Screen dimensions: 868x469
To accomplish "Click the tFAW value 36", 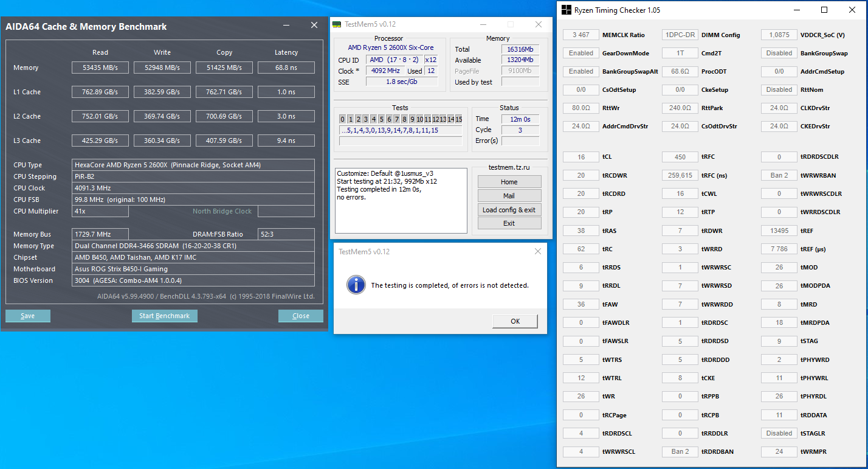I will [581, 304].
